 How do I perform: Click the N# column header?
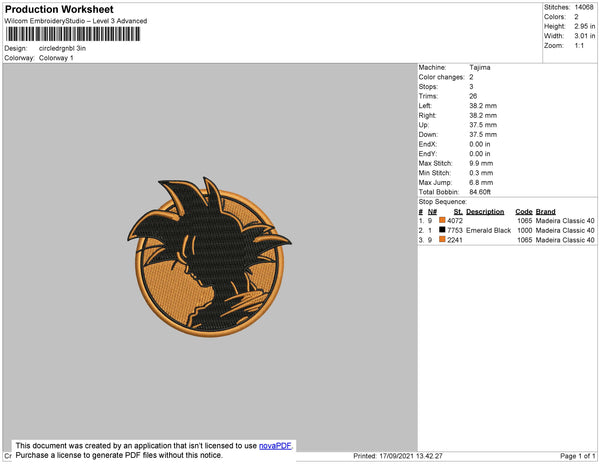point(432,212)
